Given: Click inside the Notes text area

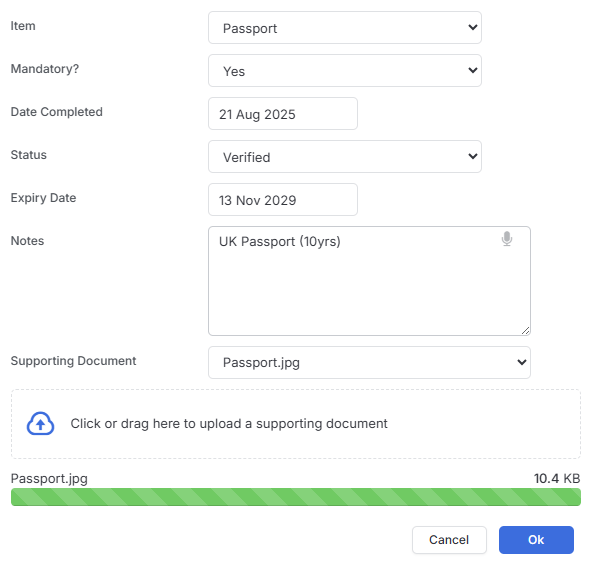Looking at the screenshot, I should tap(369, 281).
